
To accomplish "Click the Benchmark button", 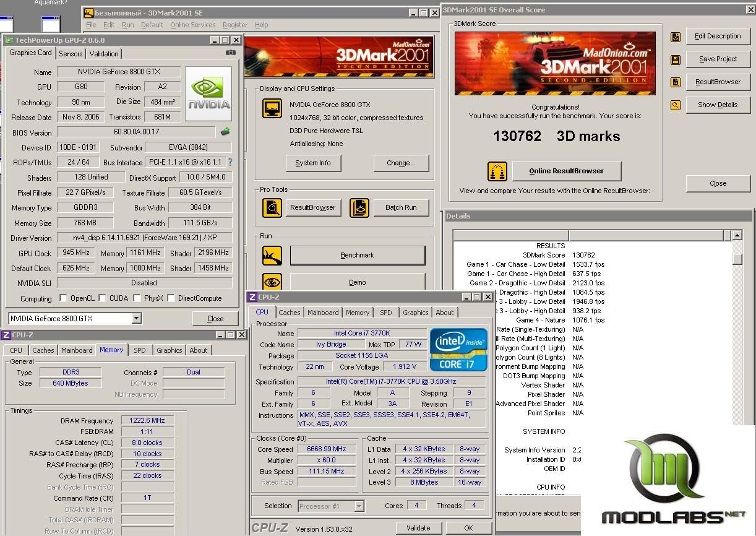I will point(358,255).
